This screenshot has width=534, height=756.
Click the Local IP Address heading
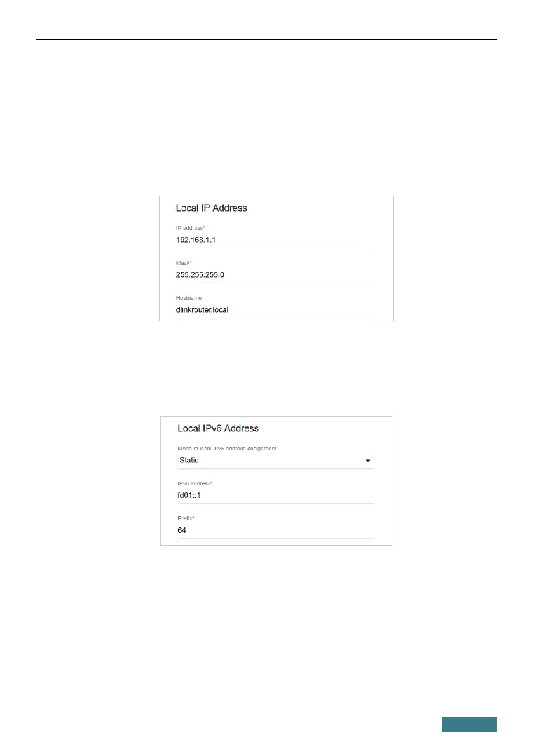211,208
